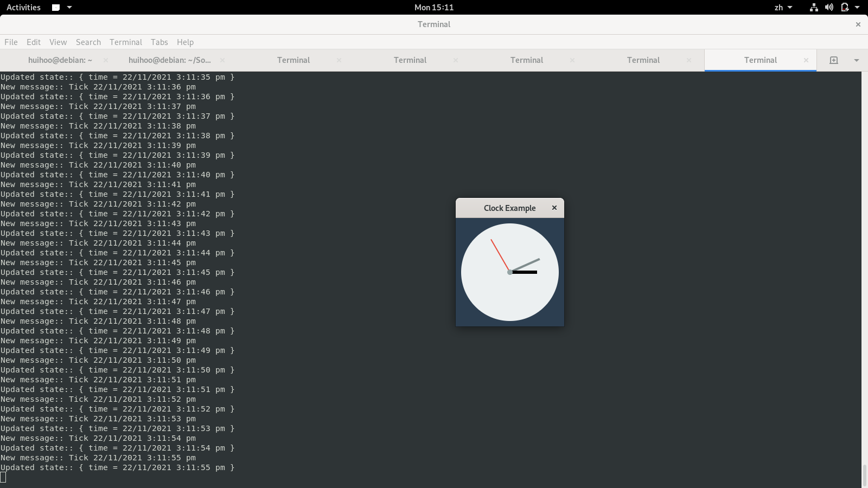Open the zh input language dropdown

(783, 8)
